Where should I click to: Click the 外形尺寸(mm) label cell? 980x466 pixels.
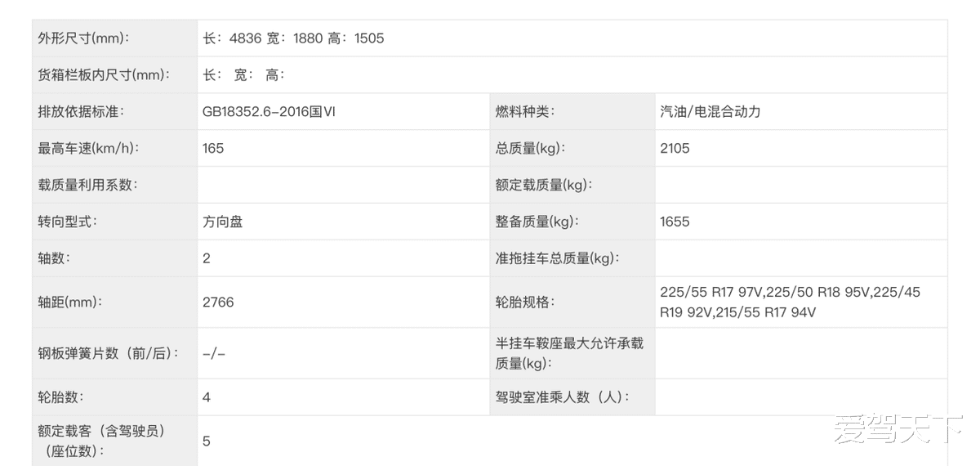(x=114, y=38)
